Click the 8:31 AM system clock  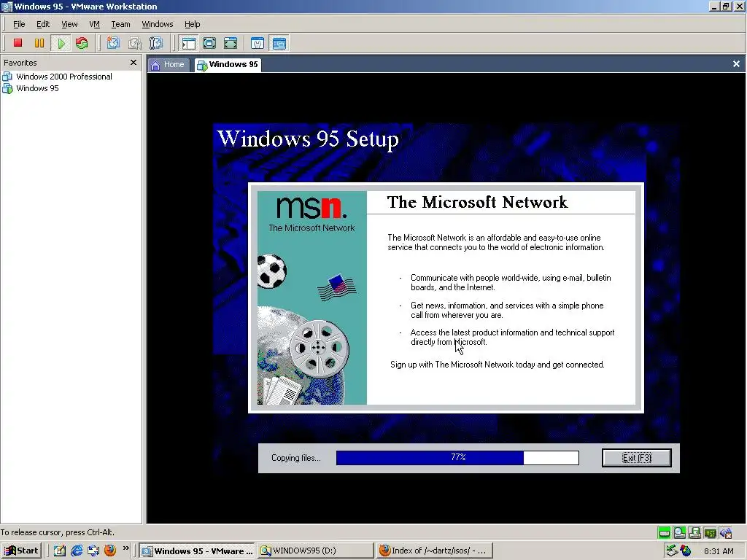click(719, 551)
